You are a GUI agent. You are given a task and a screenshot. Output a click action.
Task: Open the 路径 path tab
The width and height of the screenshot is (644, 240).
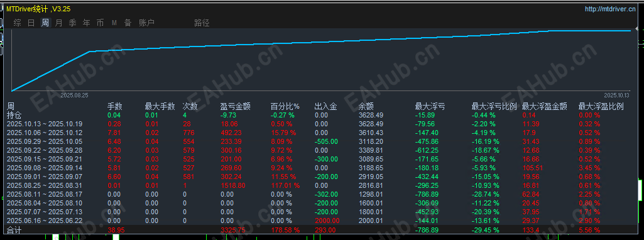(x=202, y=23)
